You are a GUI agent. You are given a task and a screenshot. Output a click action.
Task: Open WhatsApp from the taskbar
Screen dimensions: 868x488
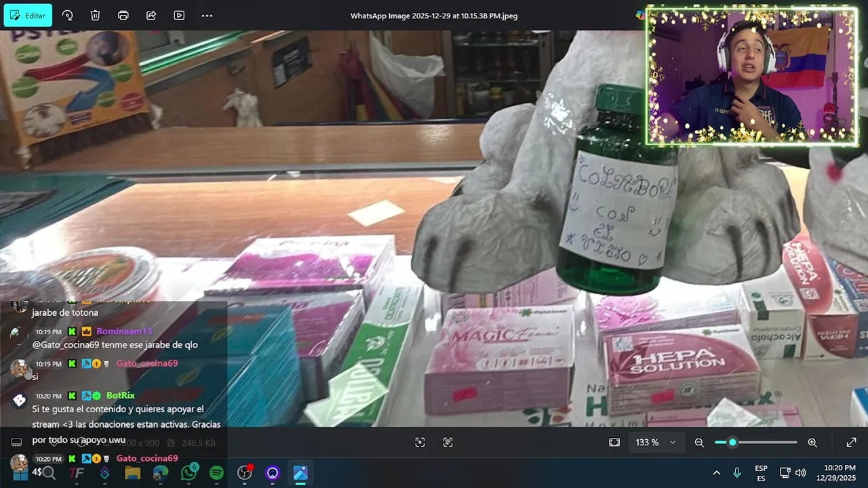[x=189, y=473]
